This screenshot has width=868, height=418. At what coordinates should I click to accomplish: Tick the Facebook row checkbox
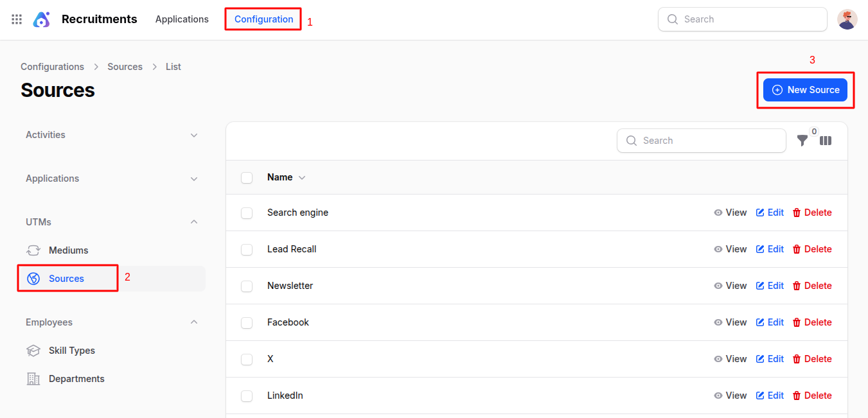[247, 322]
